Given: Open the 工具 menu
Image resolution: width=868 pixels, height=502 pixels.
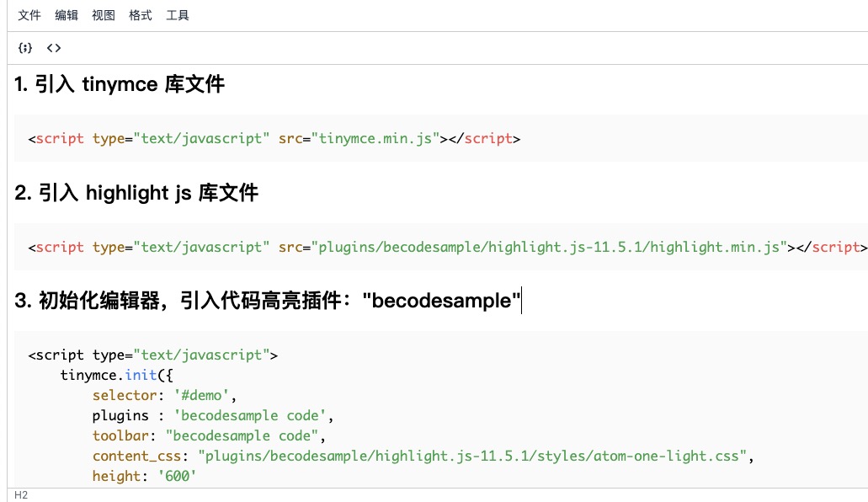Looking at the screenshot, I should click(178, 15).
